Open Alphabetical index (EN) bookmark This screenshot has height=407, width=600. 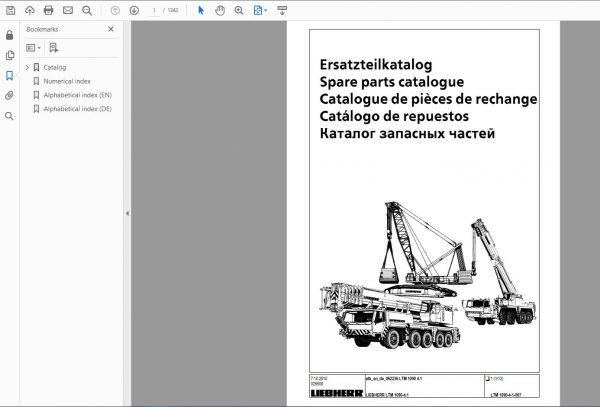[x=77, y=95]
